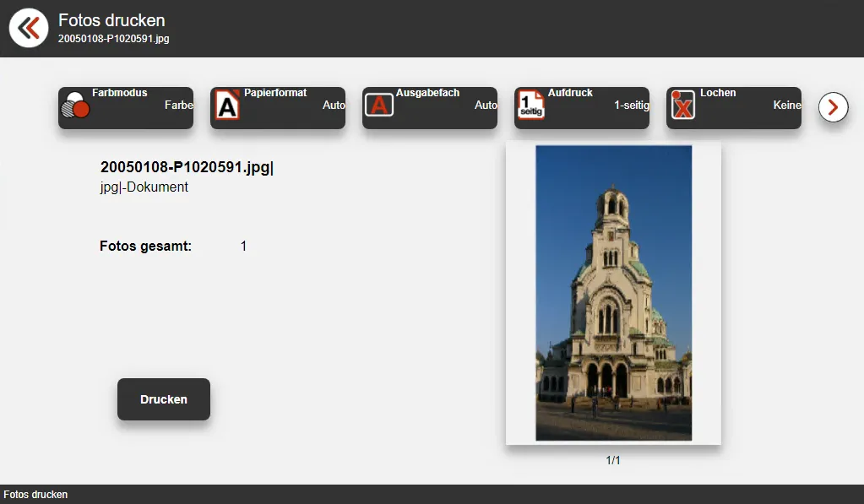
Task: Open the 'Farbe' color mode value
Action: point(179,106)
